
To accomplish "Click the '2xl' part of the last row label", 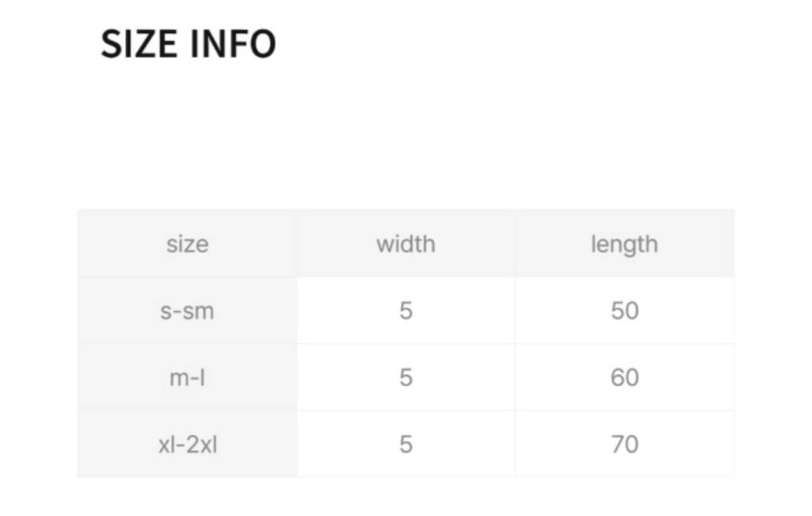I will tap(201, 445).
